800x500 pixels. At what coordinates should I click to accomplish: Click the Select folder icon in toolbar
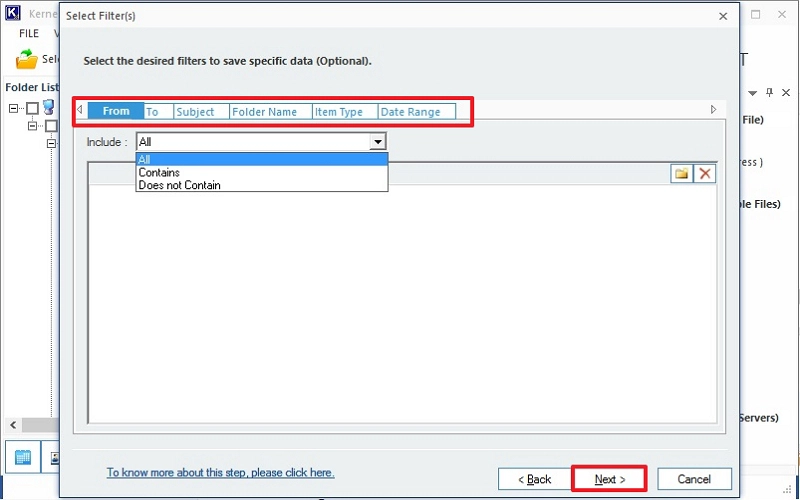click(27, 60)
